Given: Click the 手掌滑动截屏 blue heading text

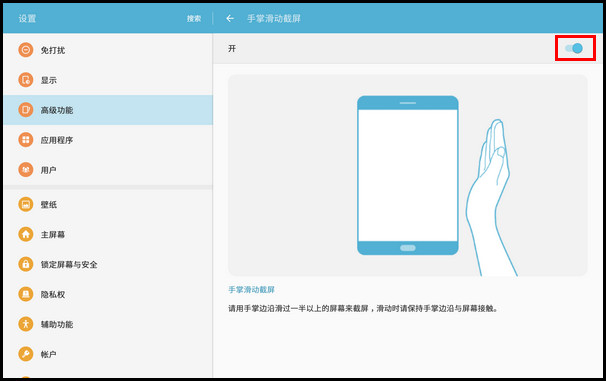Looking at the screenshot, I should (x=251, y=289).
